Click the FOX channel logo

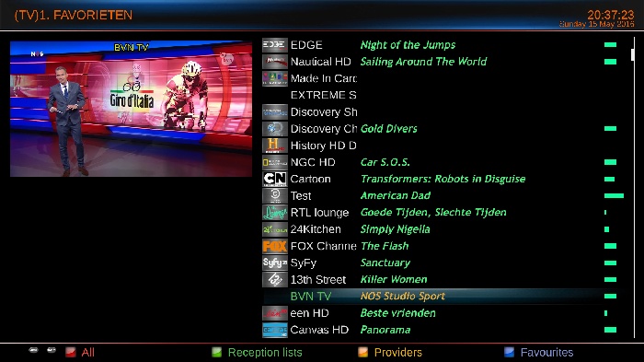coord(275,246)
